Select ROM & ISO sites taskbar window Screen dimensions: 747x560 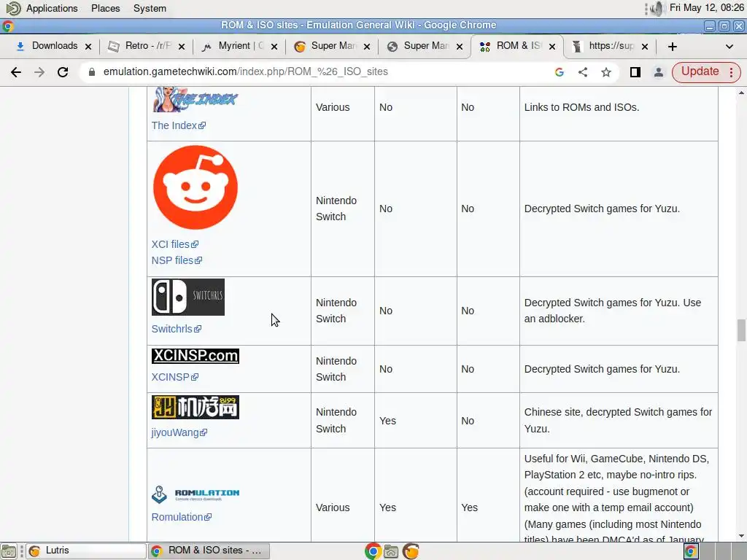pos(209,551)
